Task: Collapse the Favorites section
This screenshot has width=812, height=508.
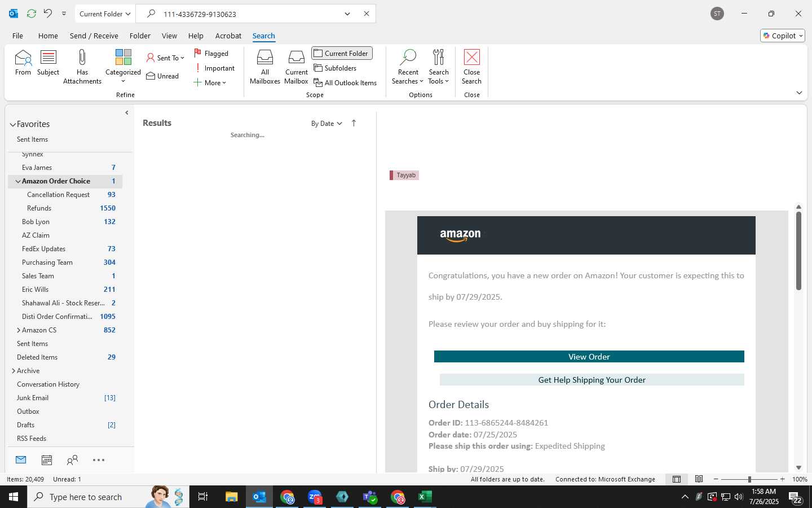Action: coord(12,125)
